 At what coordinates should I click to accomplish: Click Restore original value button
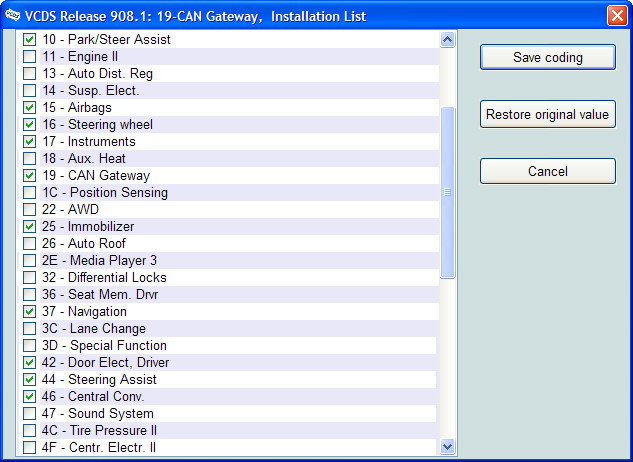tap(548, 114)
